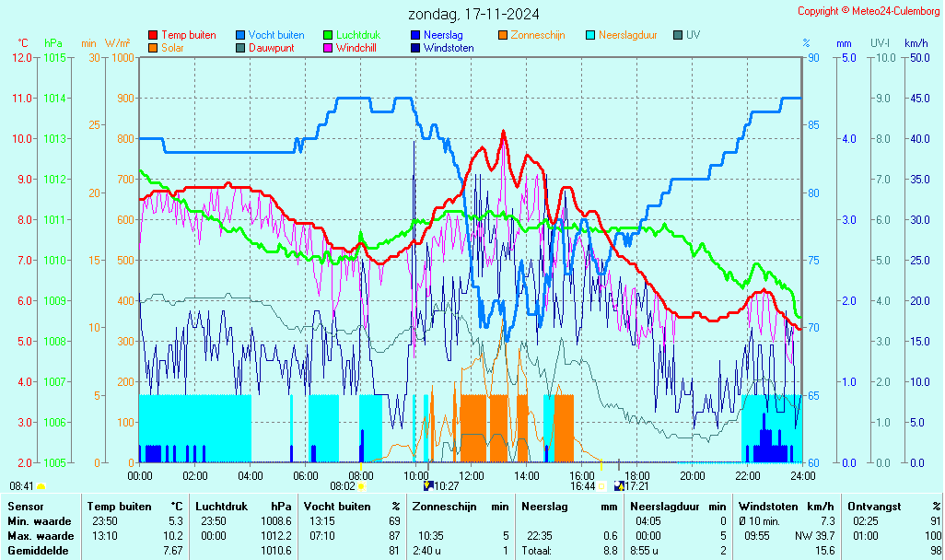Select the Luchtdruk column header in table

[221, 506]
